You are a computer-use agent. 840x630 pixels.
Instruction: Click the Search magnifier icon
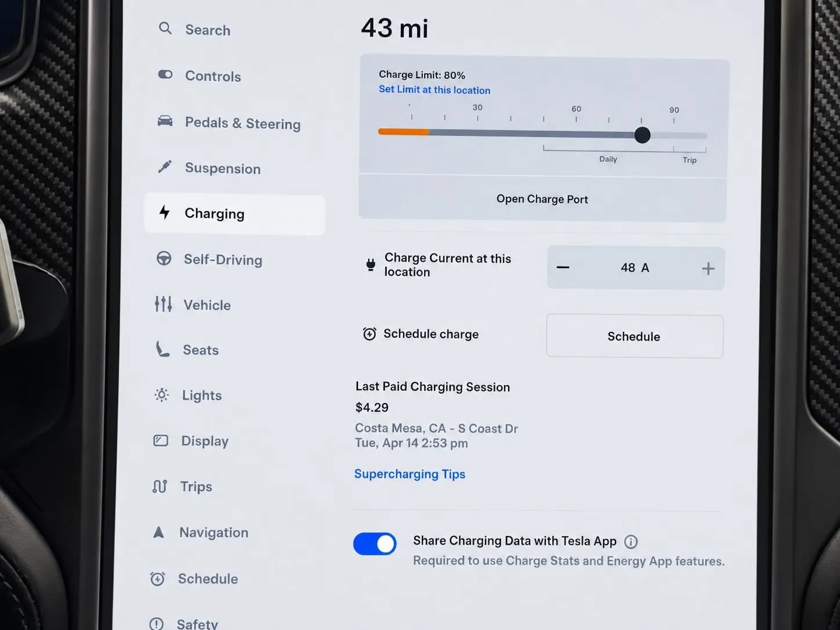pyautogui.click(x=165, y=28)
